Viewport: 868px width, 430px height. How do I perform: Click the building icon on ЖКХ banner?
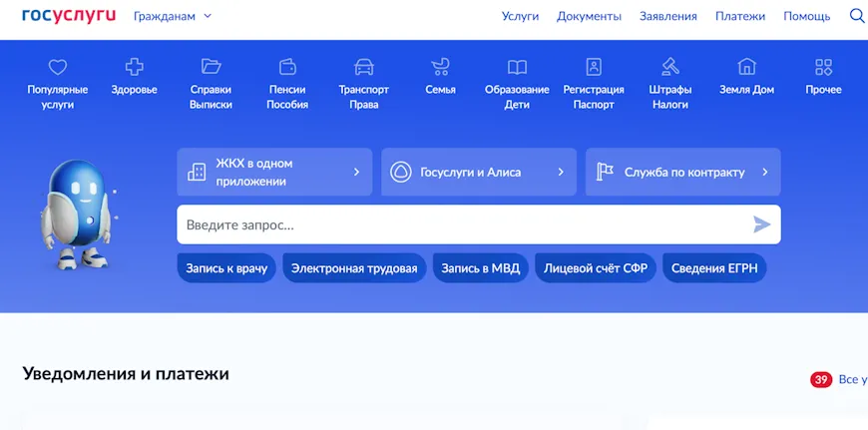tap(197, 172)
